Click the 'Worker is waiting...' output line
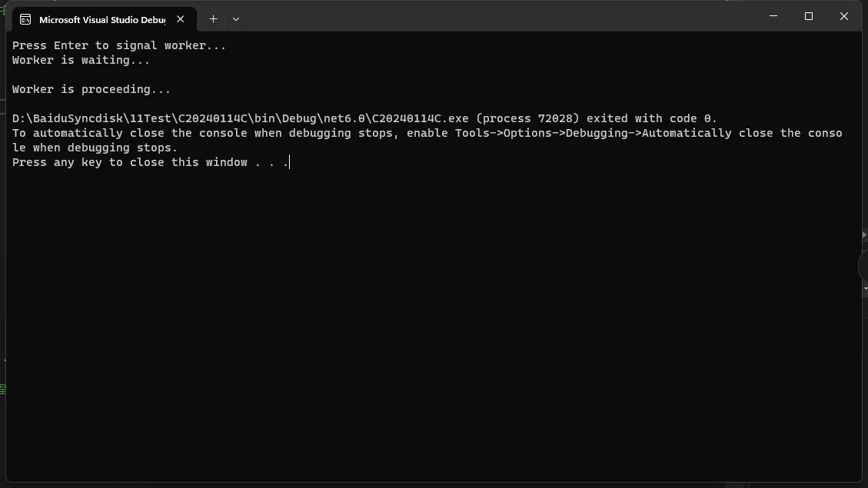Image resolution: width=868 pixels, height=488 pixels. click(x=81, y=60)
